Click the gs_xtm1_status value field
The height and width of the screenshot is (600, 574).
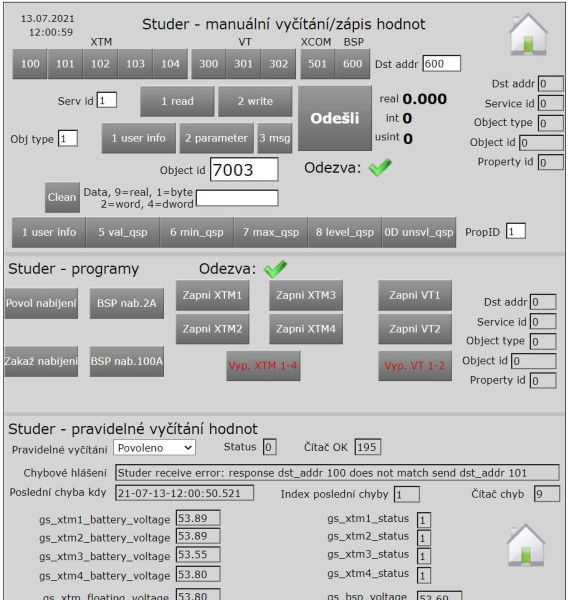click(x=424, y=520)
